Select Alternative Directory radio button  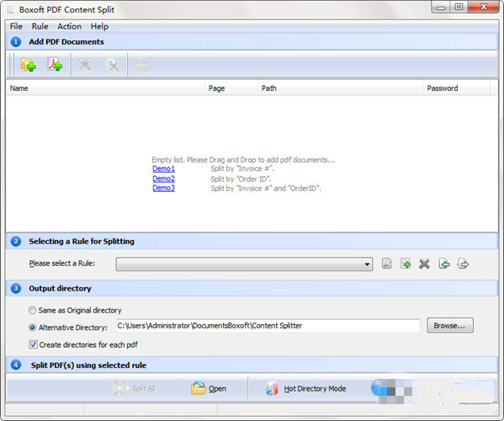32,328
